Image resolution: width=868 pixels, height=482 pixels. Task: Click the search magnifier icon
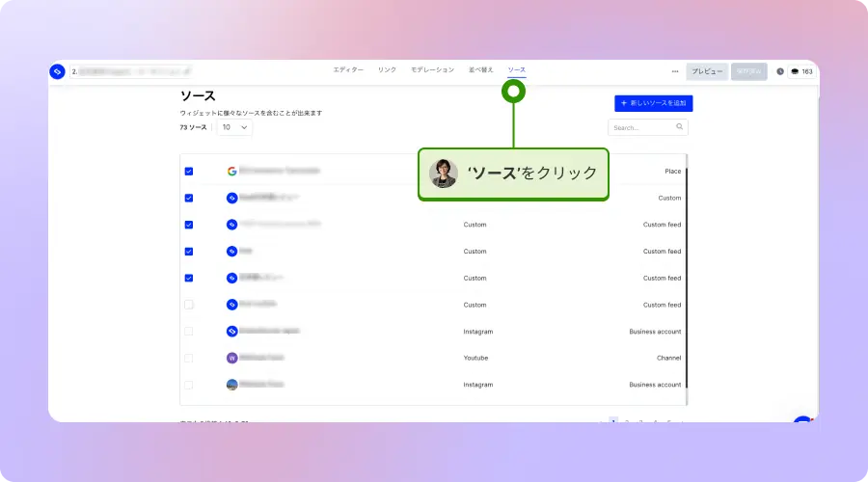coord(679,126)
